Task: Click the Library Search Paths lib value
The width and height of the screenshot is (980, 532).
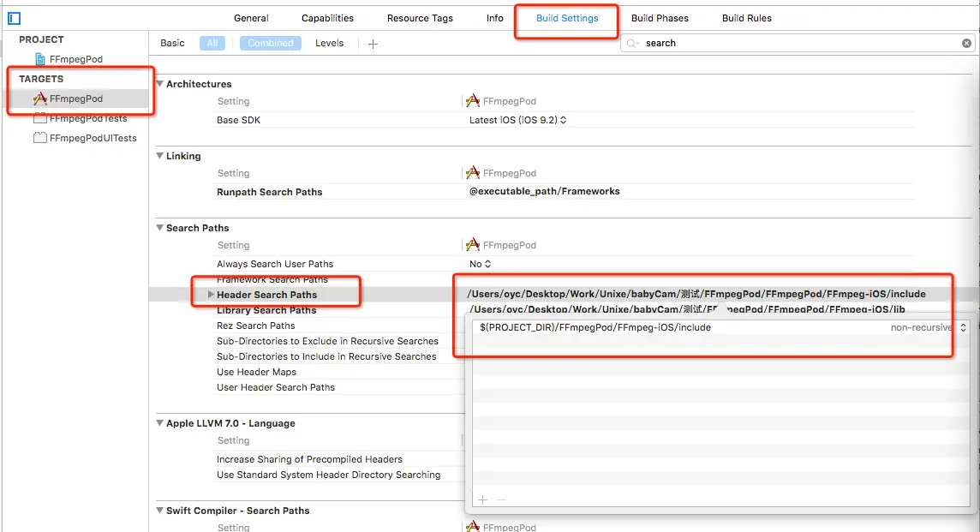Action: (686, 309)
